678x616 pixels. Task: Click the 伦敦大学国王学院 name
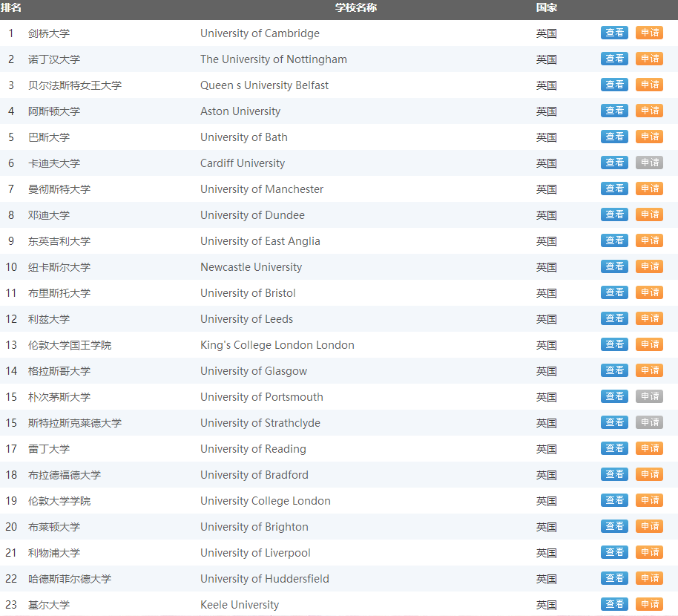70,345
